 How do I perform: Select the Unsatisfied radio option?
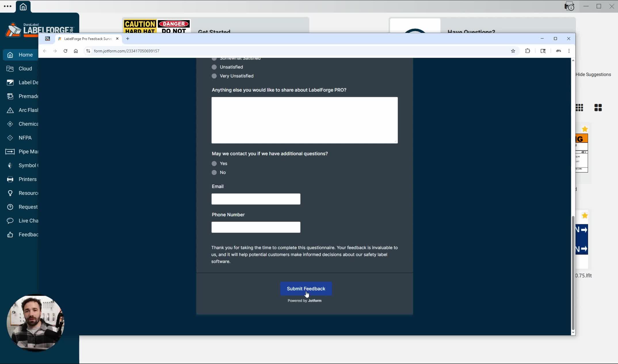click(x=214, y=67)
